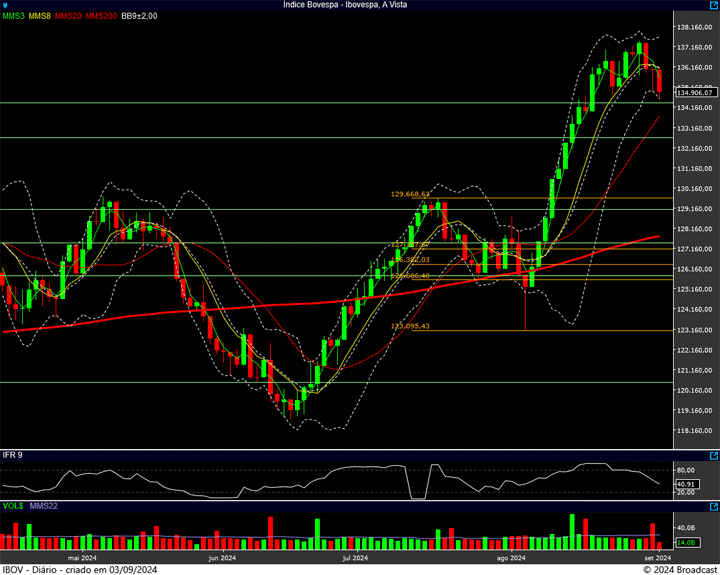Click the IFR value marker 40,91

click(x=686, y=485)
